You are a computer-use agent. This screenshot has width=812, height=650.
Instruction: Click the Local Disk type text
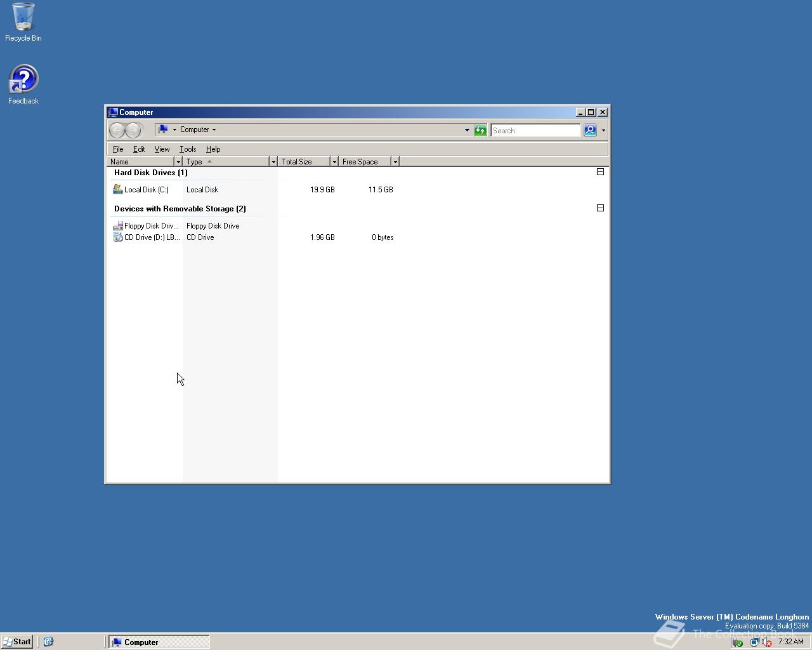(x=202, y=190)
